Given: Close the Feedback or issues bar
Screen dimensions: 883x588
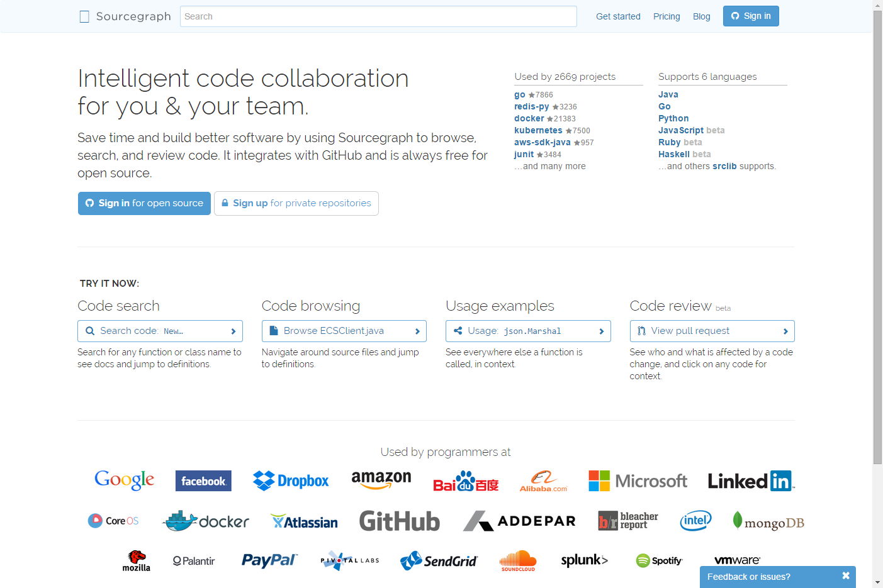Looking at the screenshot, I should pos(846,576).
